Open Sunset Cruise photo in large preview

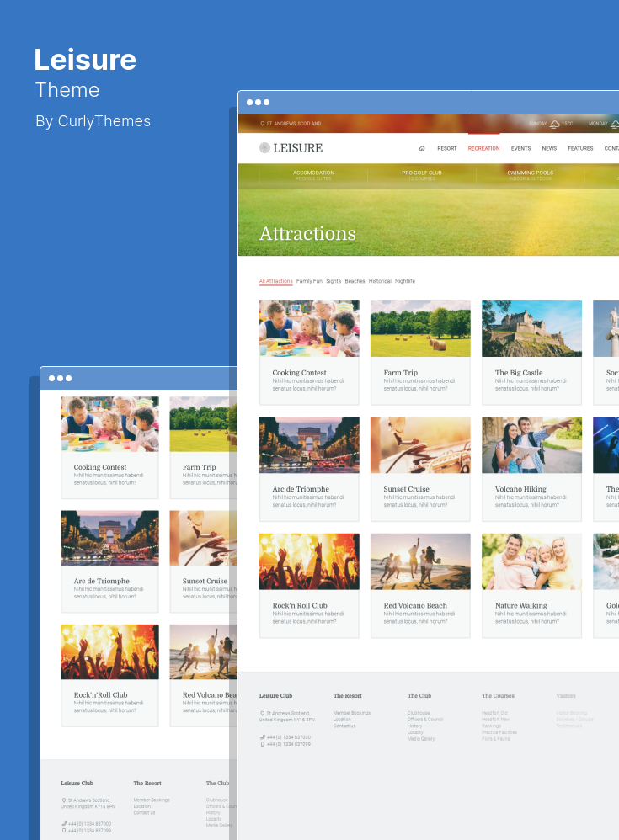(x=420, y=445)
